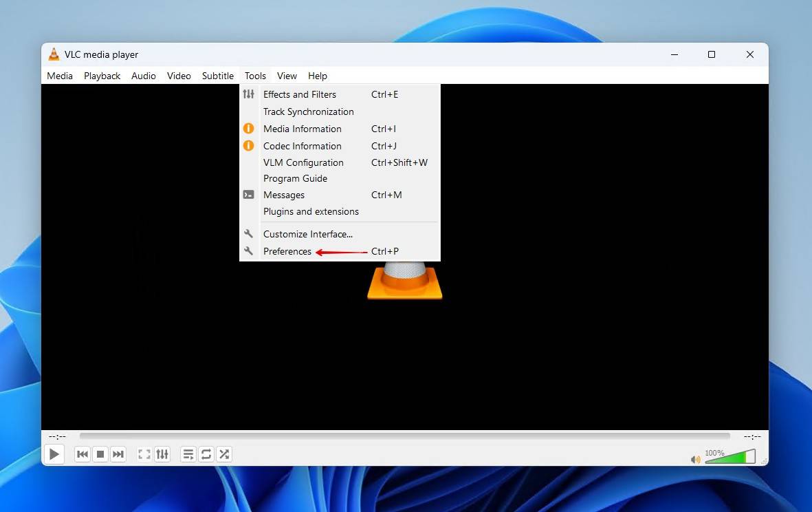Click the playback seek bar
Image resolution: width=812 pixels, height=512 pixels.
[x=404, y=436]
